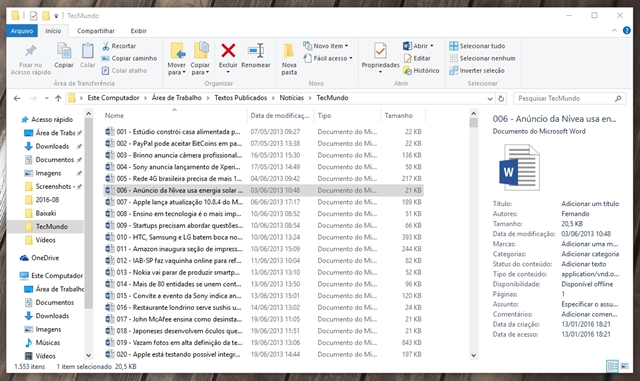Image resolution: width=640 pixels, height=381 pixels.
Task: Click the Colar clipboard icon
Action: tap(87, 51)
